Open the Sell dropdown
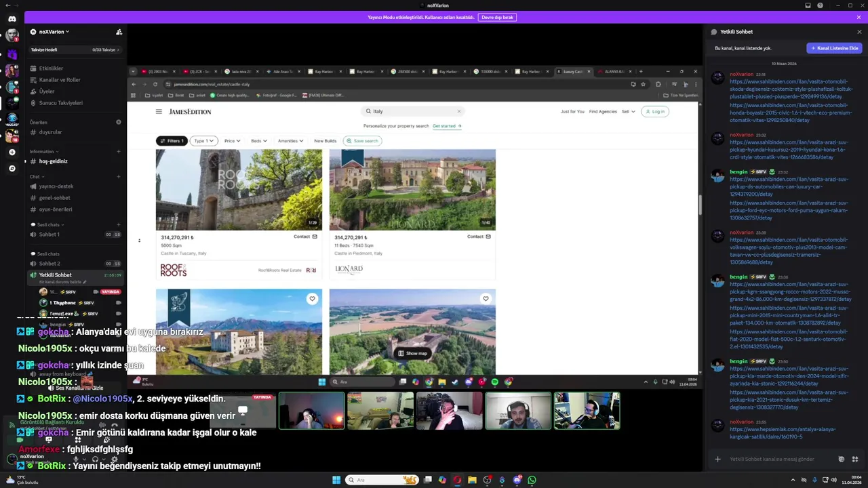The height and width of the screenshot is (488, 868). [x=628, y=111]
